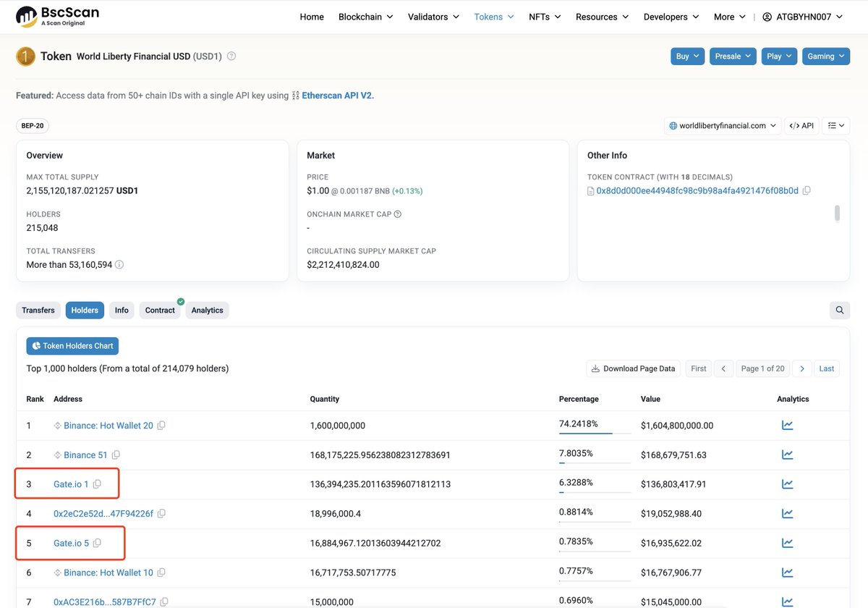Go to Home in navigation
Screen dimensions: 868x608
(x=312, y=17)
